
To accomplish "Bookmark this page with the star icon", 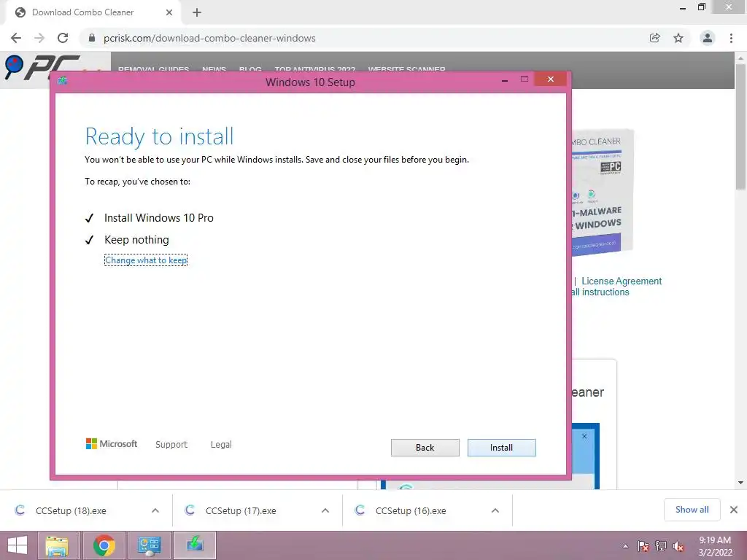I will coord(678,38).
